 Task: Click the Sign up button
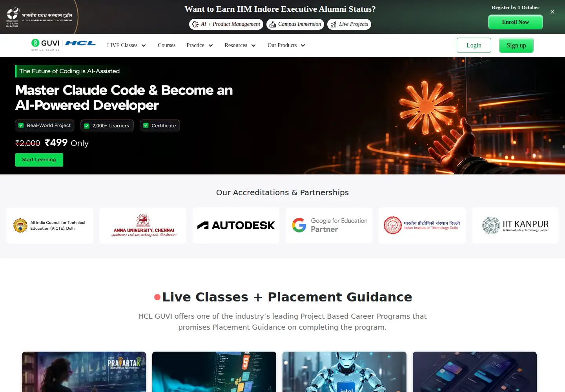516,45
